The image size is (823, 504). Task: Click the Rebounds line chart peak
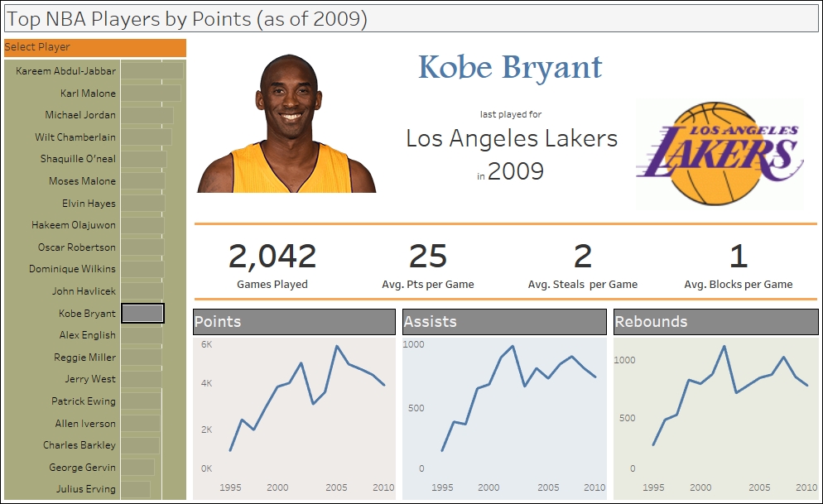[724, 347]
